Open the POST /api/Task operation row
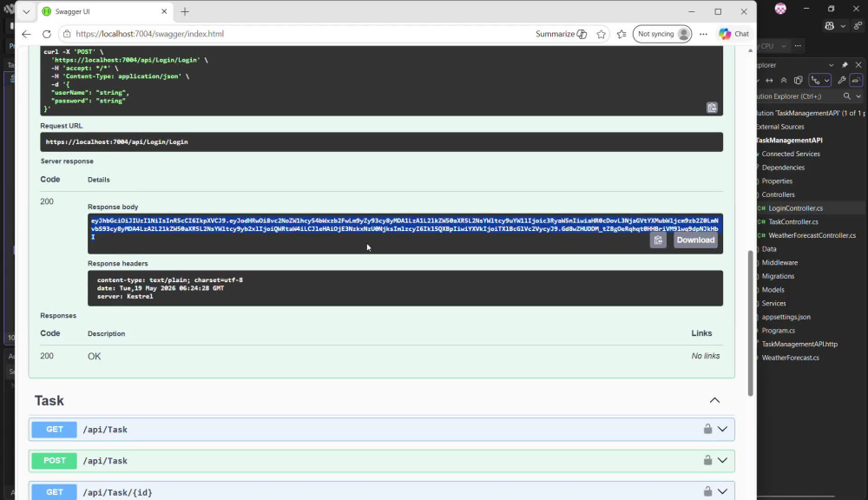The image size is (868, 500). pyautogui.click(x=381, y=460)
